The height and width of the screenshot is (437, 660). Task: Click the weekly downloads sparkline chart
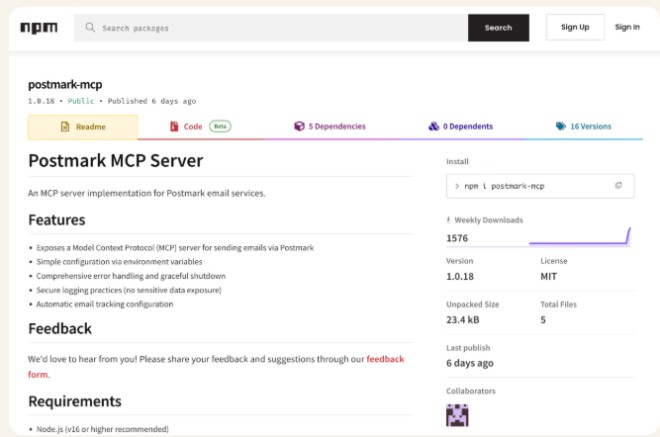tap(580, 237)
